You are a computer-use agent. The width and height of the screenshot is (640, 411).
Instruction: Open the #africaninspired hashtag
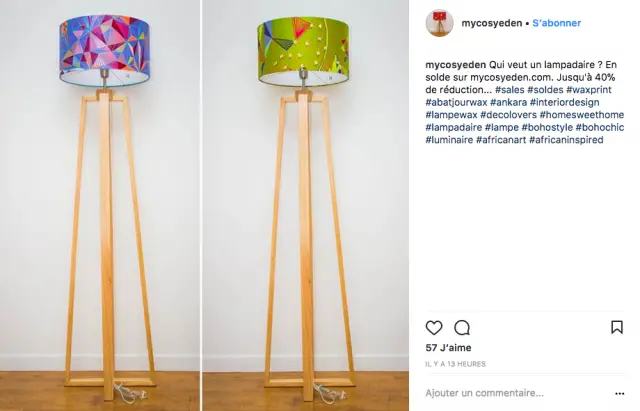tap(566, 140)
